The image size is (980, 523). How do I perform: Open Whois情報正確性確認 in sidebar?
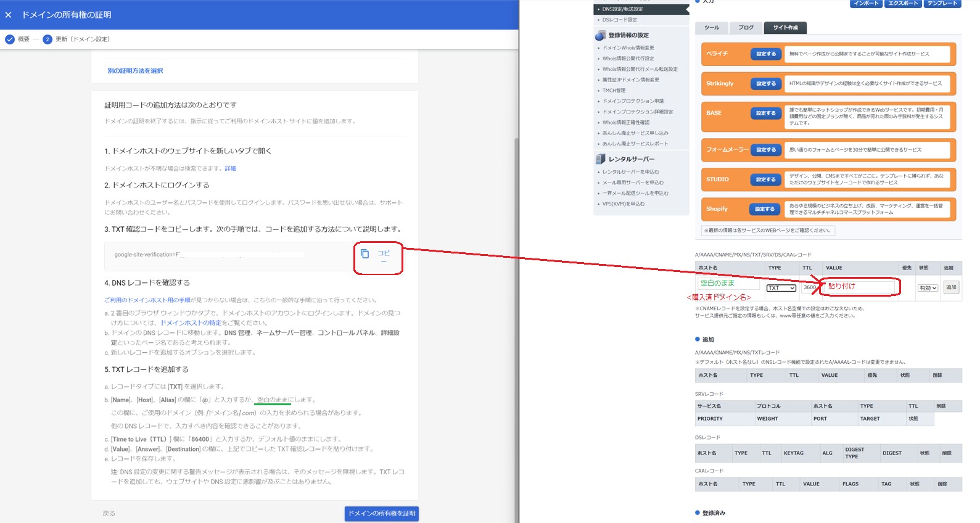(x=625, y=122)
